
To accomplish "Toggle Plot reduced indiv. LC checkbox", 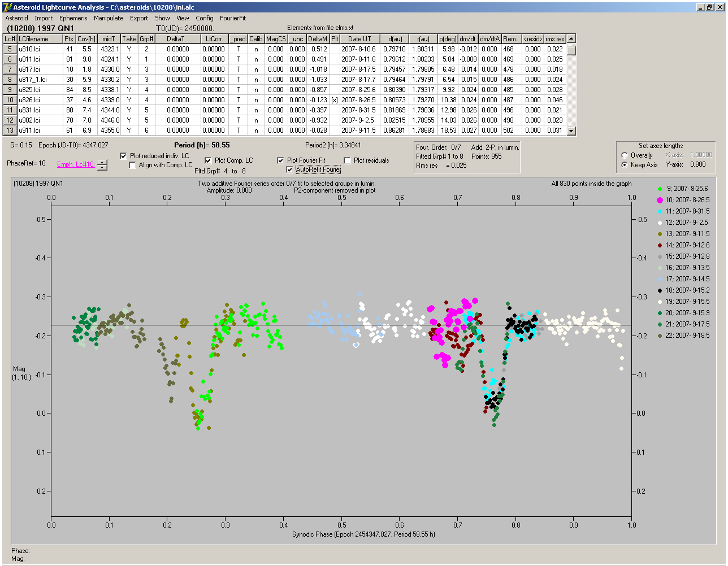I will coord(124,156).
